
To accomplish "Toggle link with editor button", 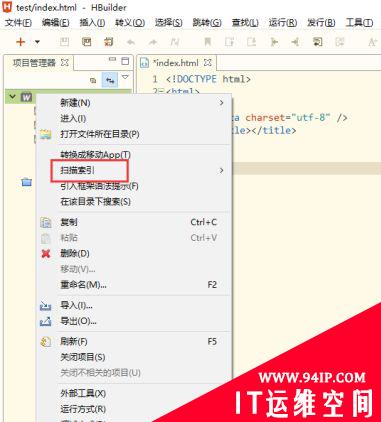I will click(110, 80).
